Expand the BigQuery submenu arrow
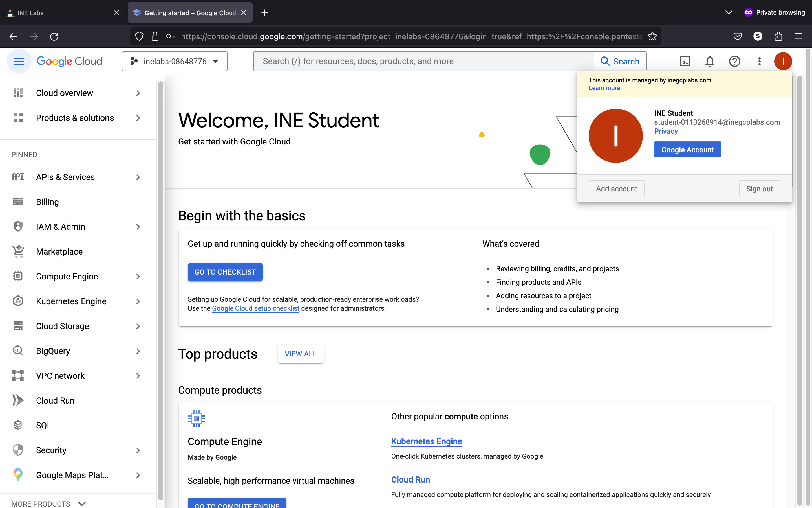812x508 pixels. pyautogui.click(x=138, y=351)
